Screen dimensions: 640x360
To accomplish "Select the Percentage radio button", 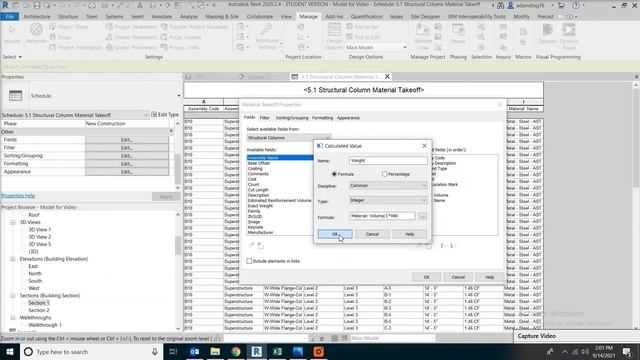I will coord(384,174).
